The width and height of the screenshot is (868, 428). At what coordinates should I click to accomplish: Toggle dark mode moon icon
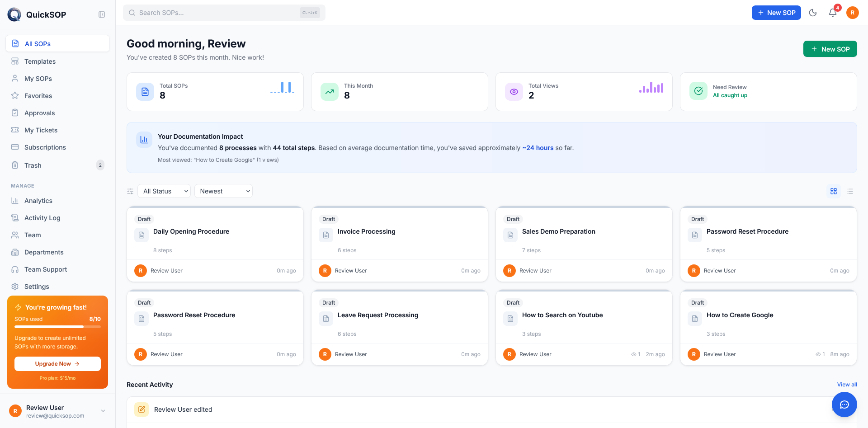813,13
